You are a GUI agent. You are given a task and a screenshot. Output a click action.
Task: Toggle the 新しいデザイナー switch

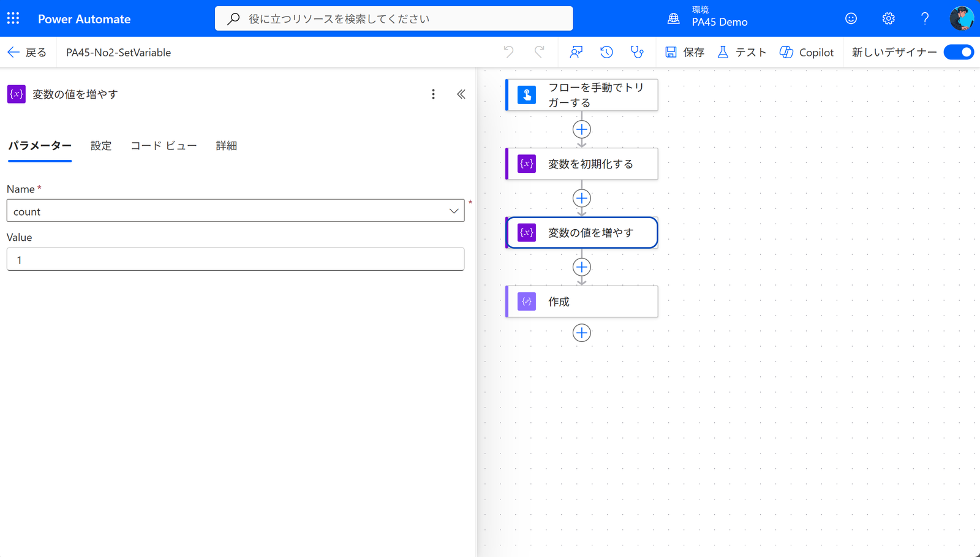pyautogui.click(x=959, y=52)
